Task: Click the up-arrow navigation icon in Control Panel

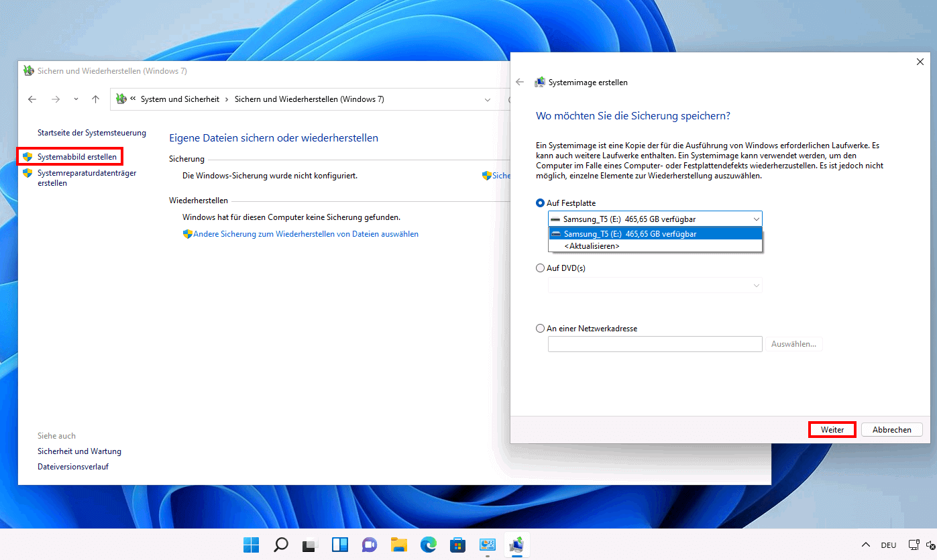Action: pyautogui.click(x=95, y=99)
